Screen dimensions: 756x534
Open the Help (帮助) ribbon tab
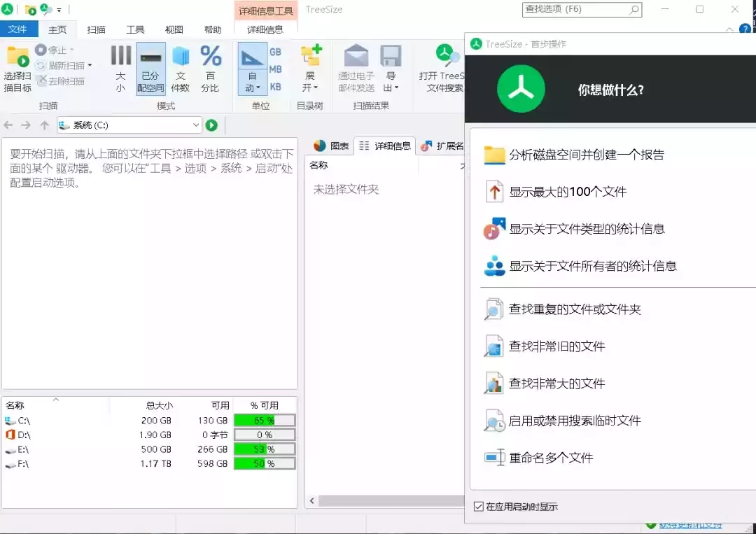point(213,29)
